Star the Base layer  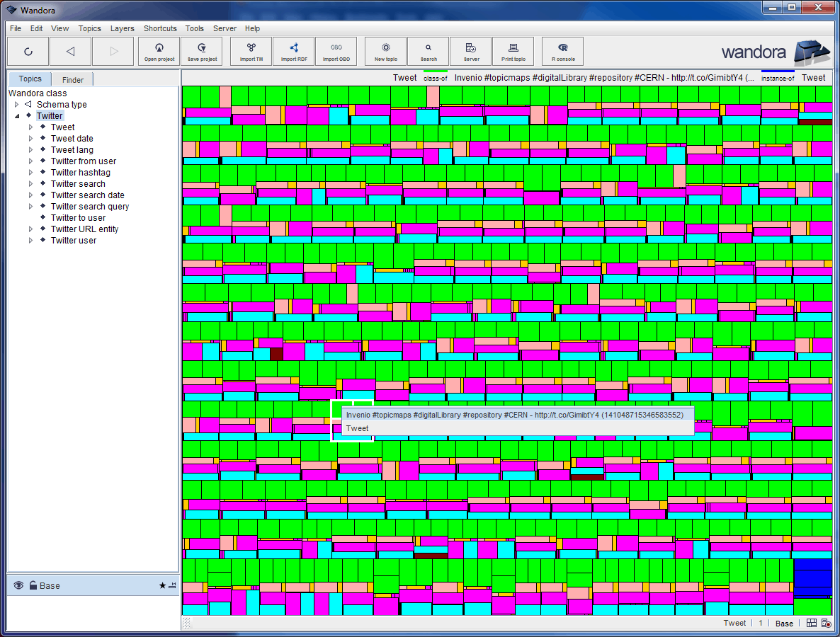(x=162, y=585)
